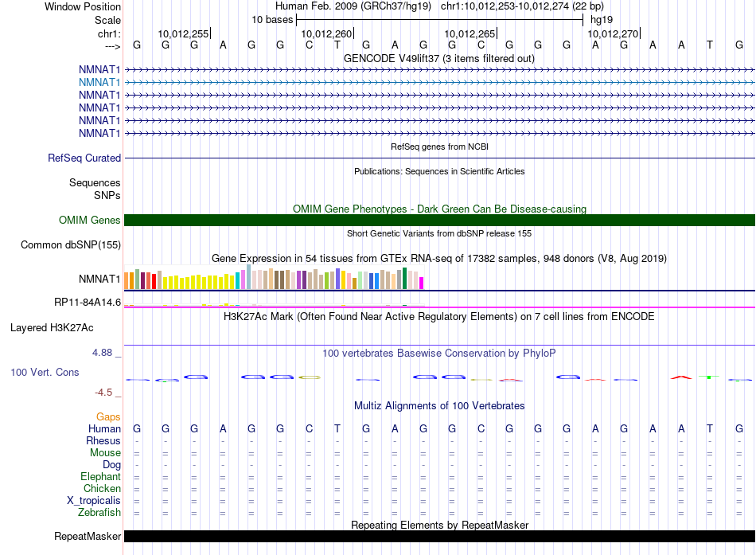Click the Zebrafish species label
Image resolution: width=756 pixels, height=555 pixels.
(x=99, y=513)
